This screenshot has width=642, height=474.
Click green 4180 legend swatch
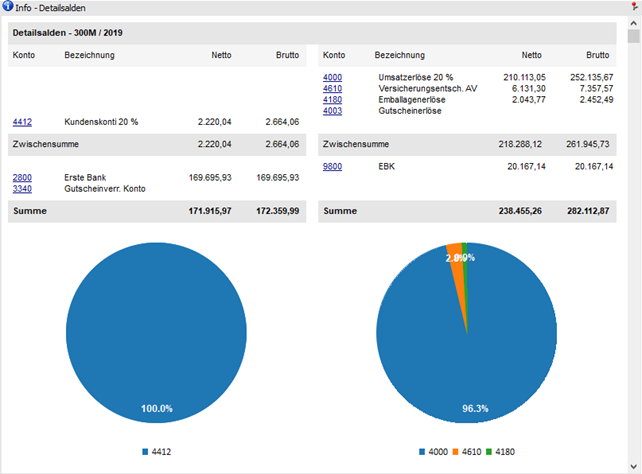[x=489, y=452]
